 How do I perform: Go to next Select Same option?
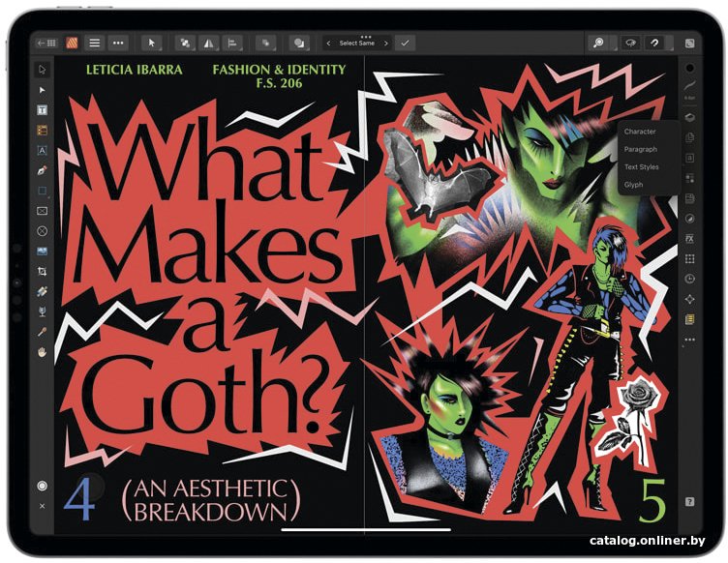pyautogui.click(x=385, y=43)
